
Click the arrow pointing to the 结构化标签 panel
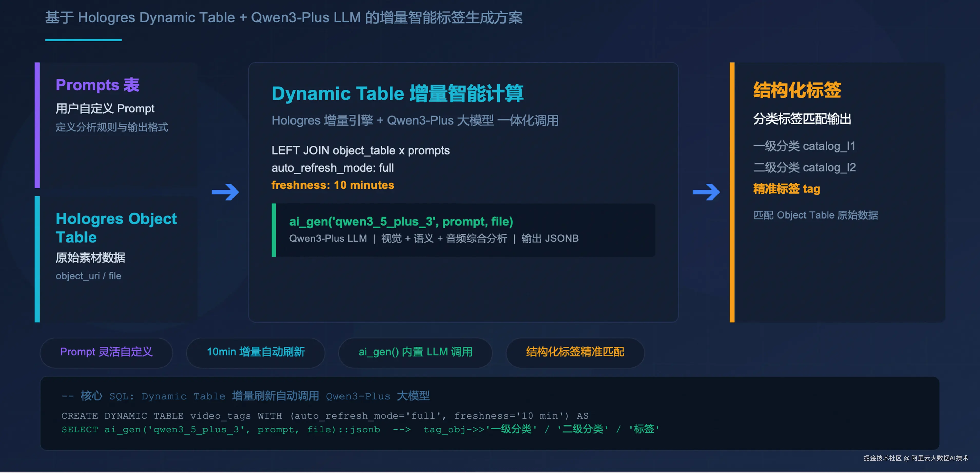(x=706, y=192)
